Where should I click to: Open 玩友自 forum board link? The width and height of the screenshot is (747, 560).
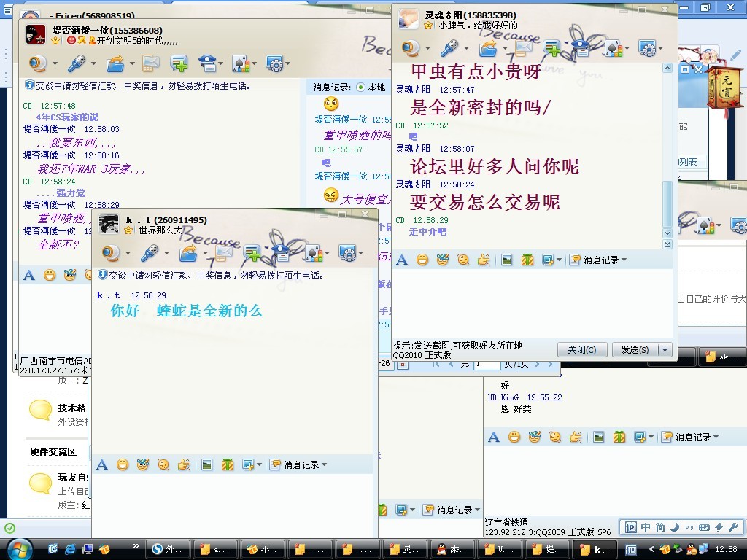[72, 478]
